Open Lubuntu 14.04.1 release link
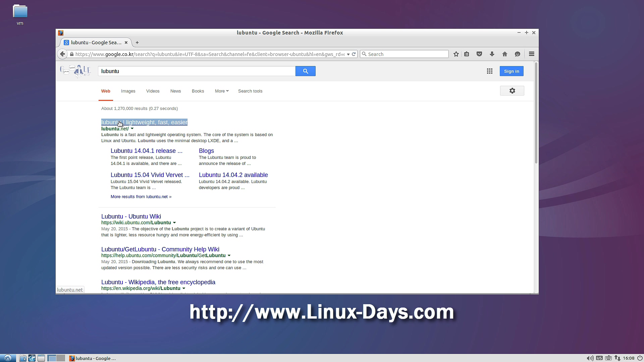Screen dimensions: 644x362 (147, 151)
